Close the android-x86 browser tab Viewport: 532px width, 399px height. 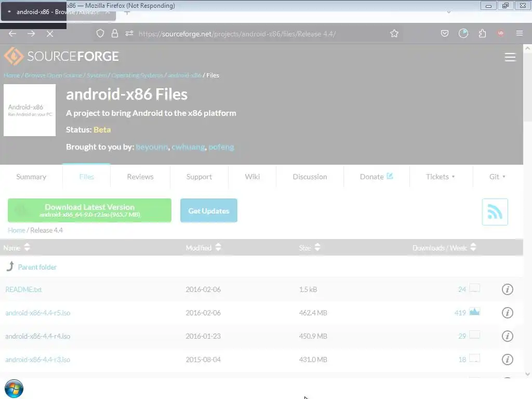click(108, 12)
